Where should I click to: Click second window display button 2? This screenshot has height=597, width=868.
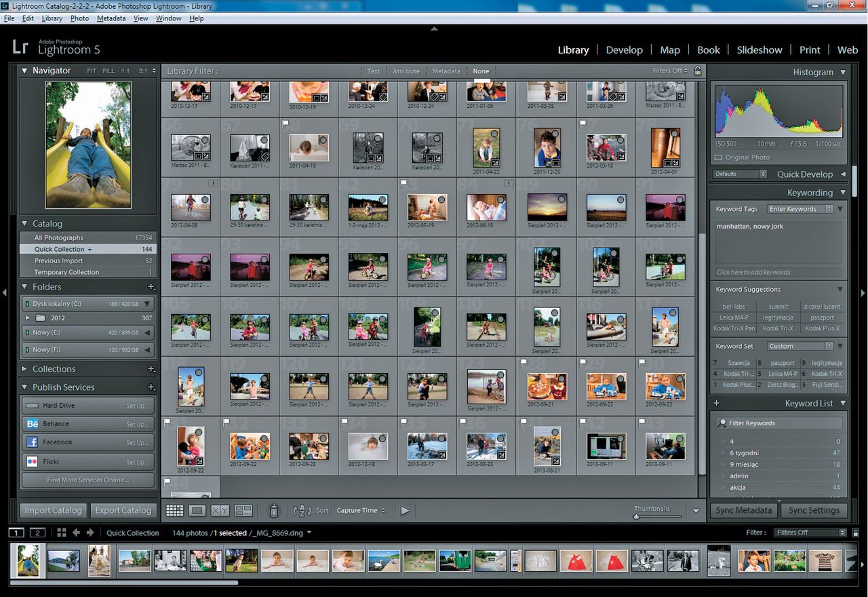[x=37, y=533]
